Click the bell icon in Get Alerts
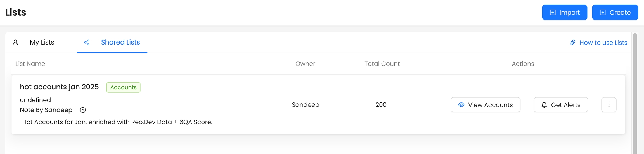The height and width of the screenshot is (154, 644). pyautogui.click(x=544, y=105)
